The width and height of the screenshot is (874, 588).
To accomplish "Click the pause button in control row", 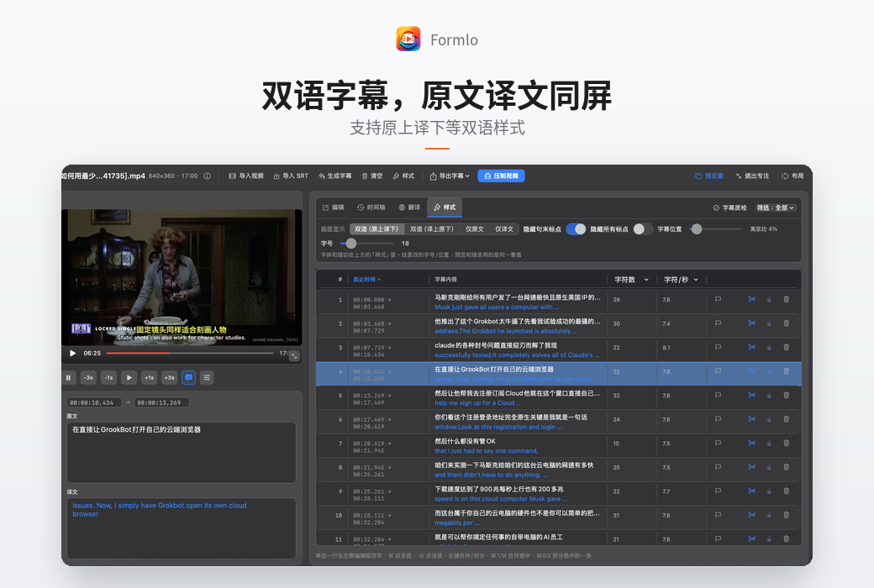I will (x=69, y=378).
